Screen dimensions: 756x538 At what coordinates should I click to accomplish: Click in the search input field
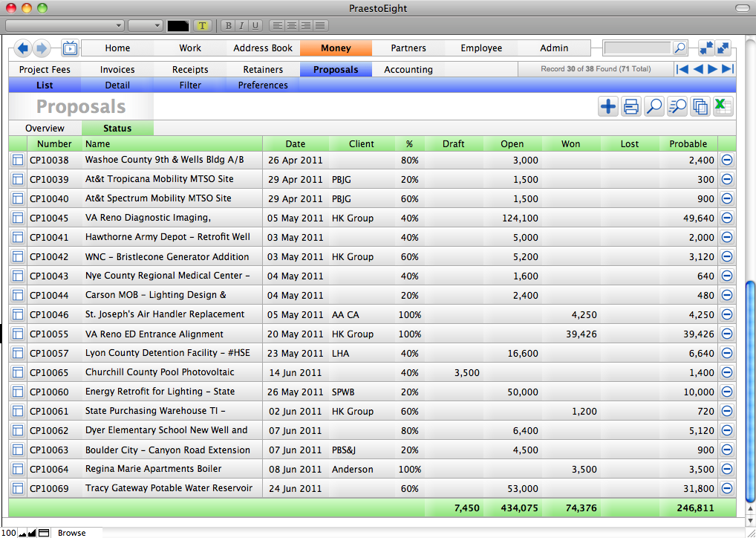coord(637,48)
